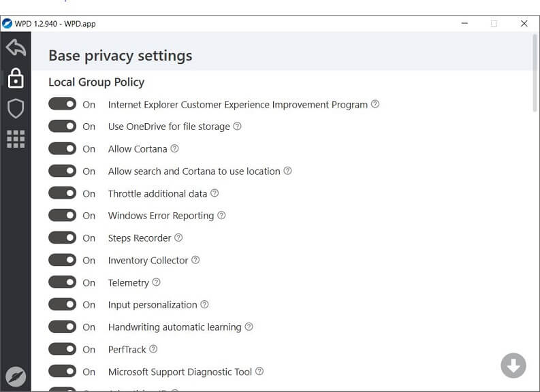Toggle the Inventory Collector switch
The image size is (540, 392).
63,260
